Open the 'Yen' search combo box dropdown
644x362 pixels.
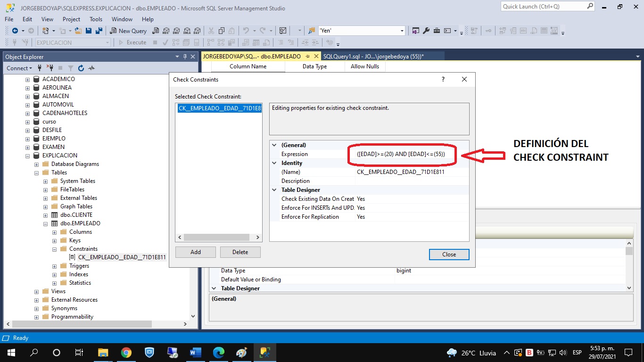(402, 31)
